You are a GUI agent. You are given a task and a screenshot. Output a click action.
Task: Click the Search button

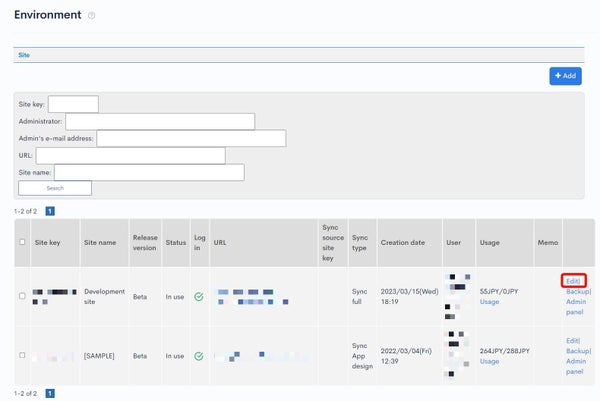coord(55,188)
